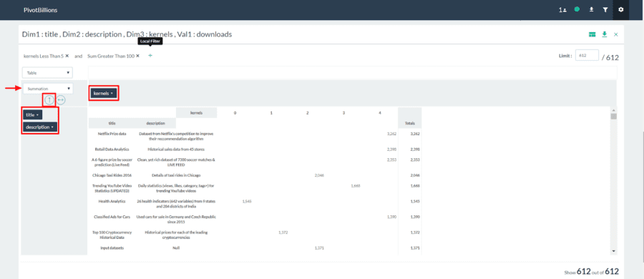
Task: Click the 'Netflix Prize data' row title
Action: coord(112,134)
